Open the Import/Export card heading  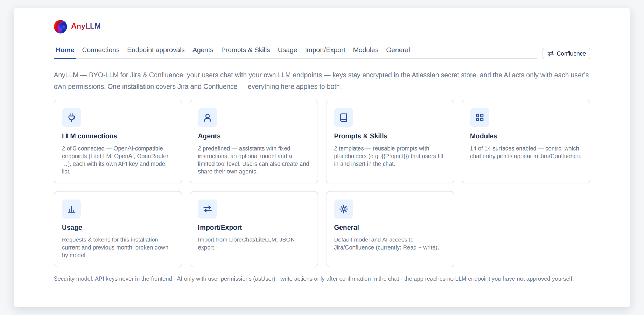click(x=220, y=227)
